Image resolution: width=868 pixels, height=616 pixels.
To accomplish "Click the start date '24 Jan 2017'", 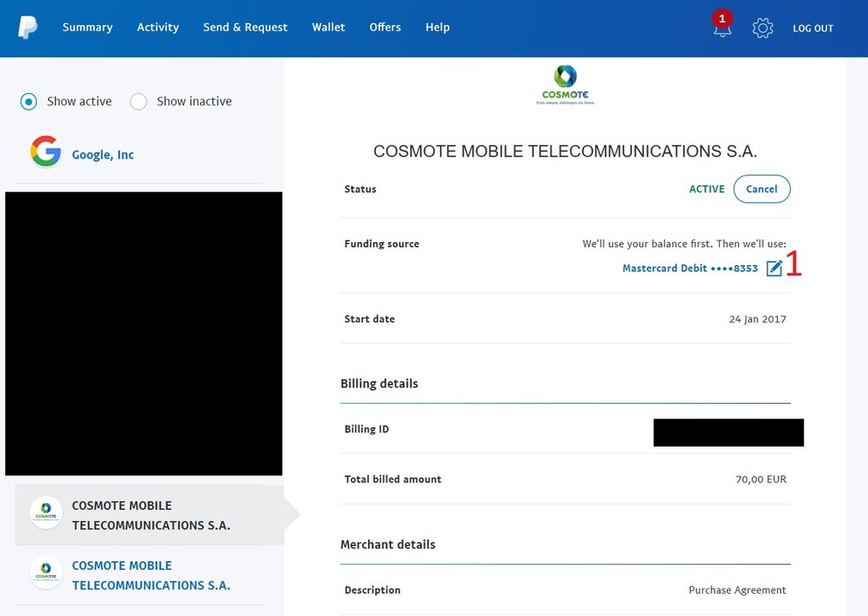I will (x=758, y=319).
